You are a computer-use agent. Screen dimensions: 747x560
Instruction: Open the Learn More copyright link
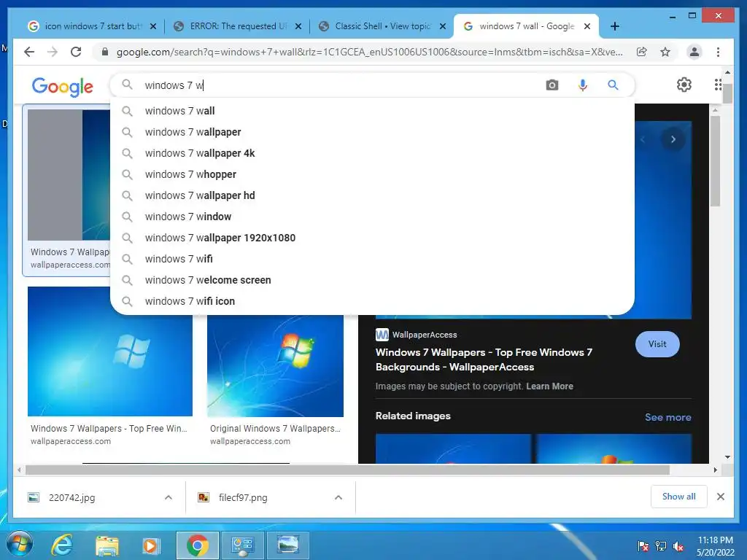[549, 386]
